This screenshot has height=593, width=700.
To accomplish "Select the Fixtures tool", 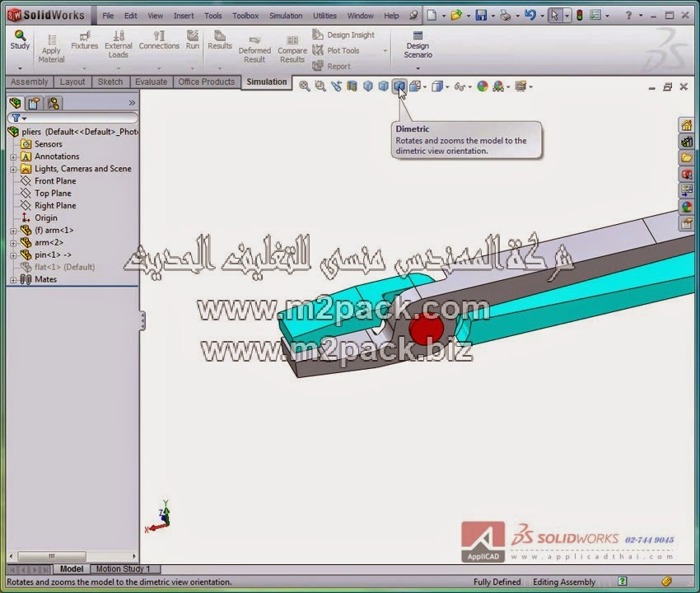I will tap(84, 40).
